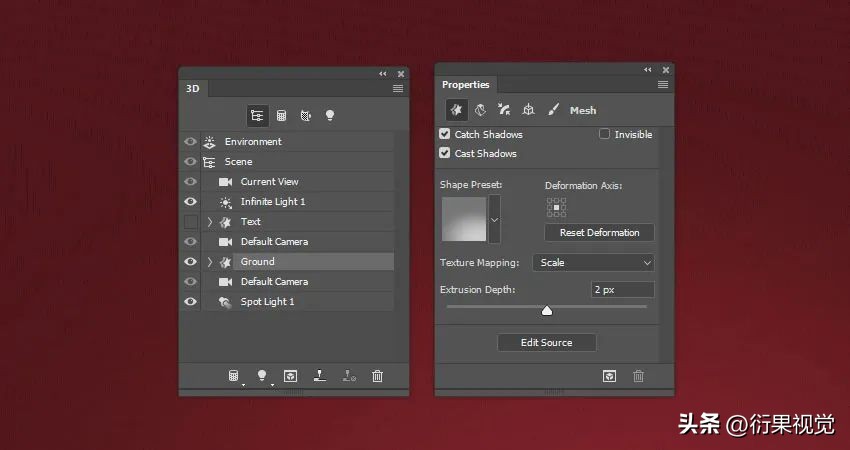Image resolution: width=850 pixels, height=450 pixels.
Task: Open Coordinates properties icon
Action: tap(528, 110)
